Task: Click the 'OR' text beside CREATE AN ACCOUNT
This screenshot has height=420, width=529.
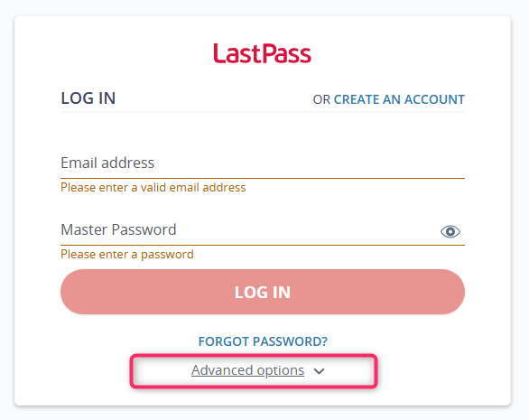Action: click(x=321, y=99)
